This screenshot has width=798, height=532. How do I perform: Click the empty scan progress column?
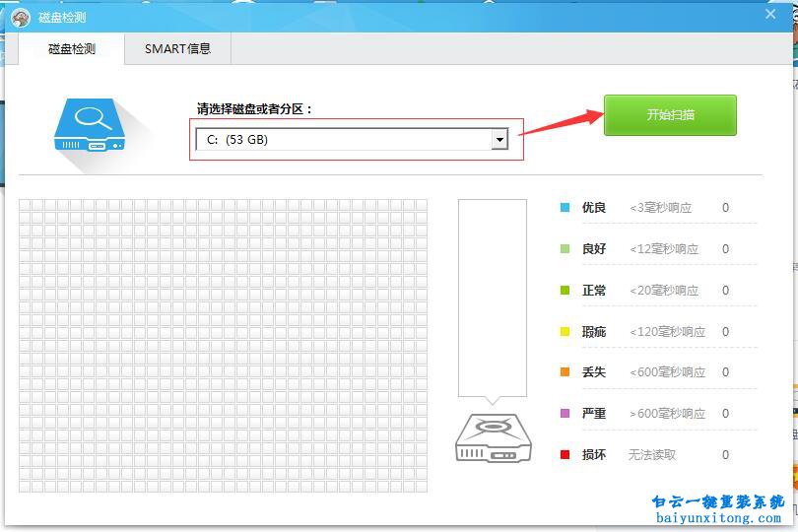tap(492, 296)
